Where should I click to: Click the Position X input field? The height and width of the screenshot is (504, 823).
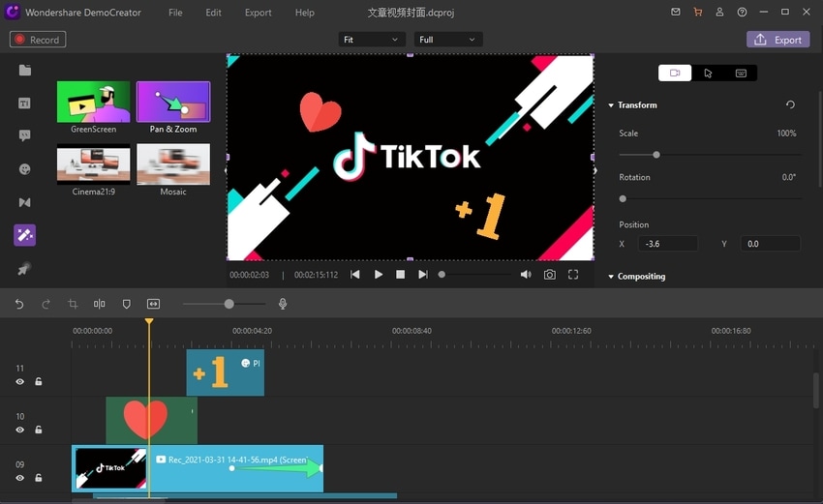point(668,244)
